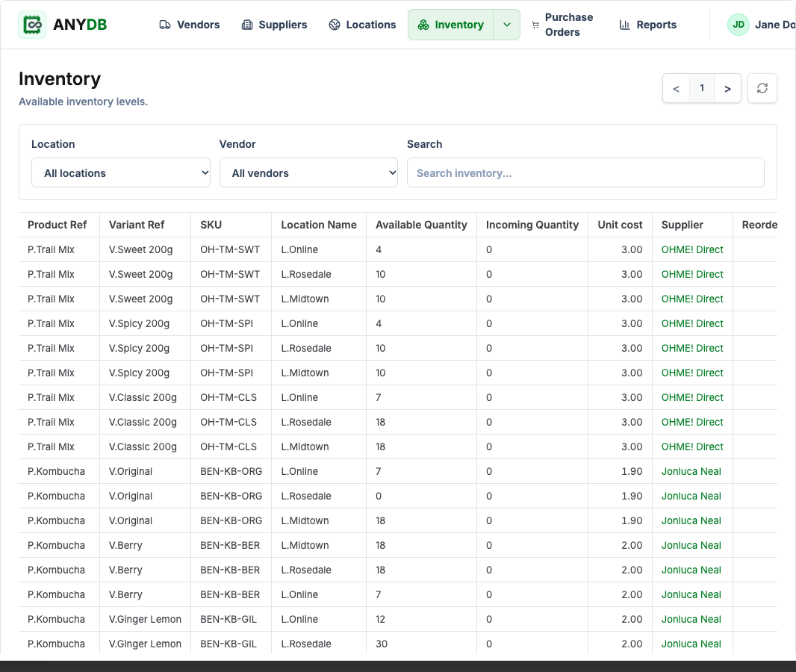Click the ANYDB logo icon
The image size is (796, 672).
(32, 25)
